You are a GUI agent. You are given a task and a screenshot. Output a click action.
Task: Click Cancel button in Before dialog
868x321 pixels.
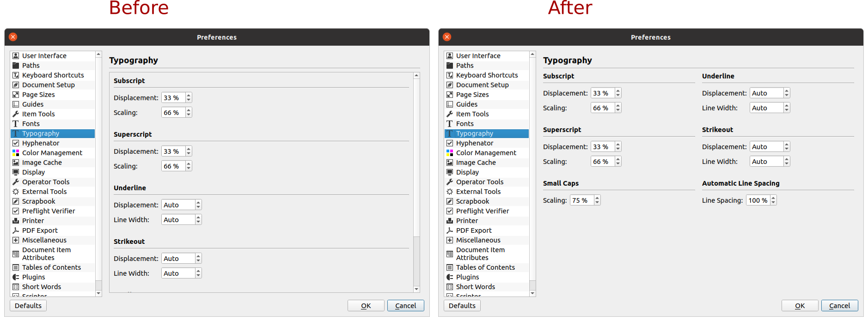point(405,306)
